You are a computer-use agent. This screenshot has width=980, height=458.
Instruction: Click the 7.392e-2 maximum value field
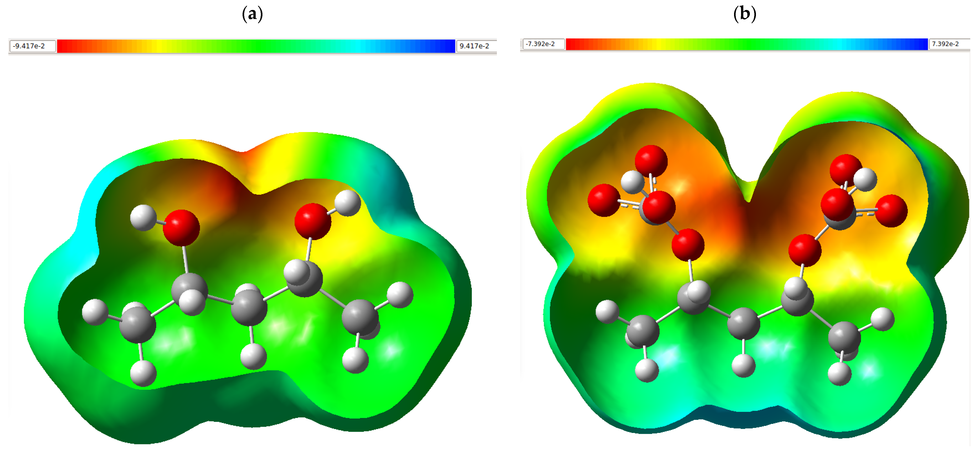(x=948, y=44)
